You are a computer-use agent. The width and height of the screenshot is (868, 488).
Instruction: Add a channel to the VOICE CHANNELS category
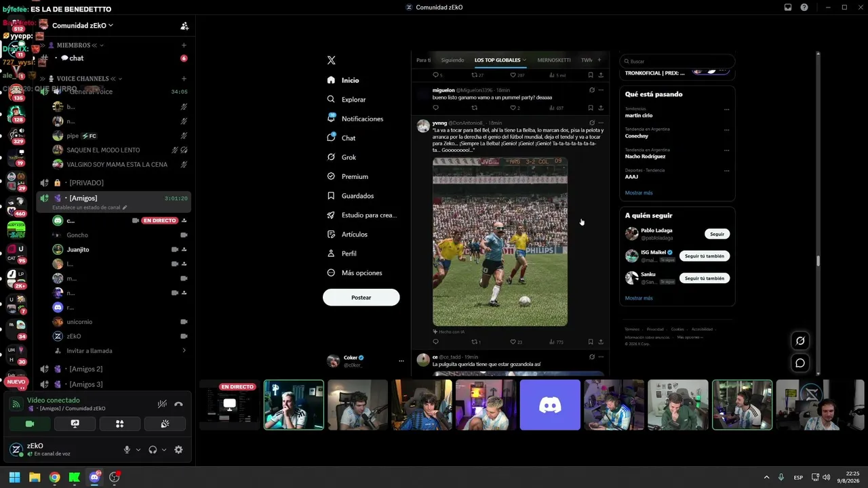(184, 79)
